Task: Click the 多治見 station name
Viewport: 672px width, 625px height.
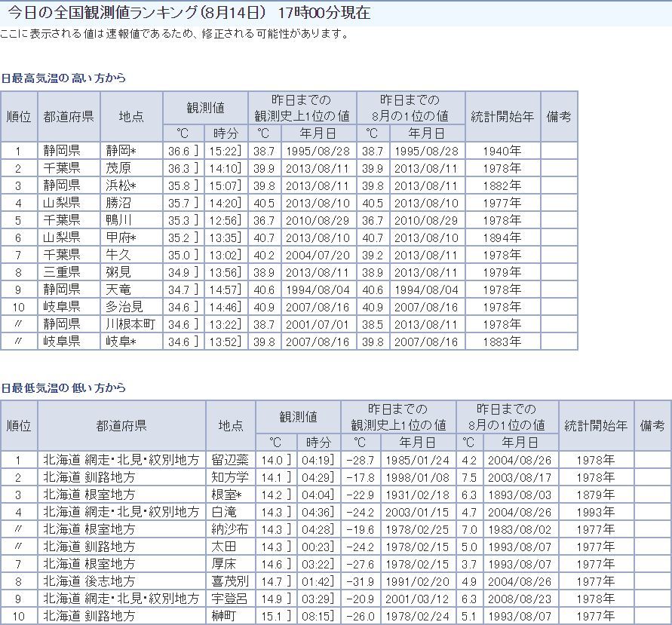Action: pos(124,307)
